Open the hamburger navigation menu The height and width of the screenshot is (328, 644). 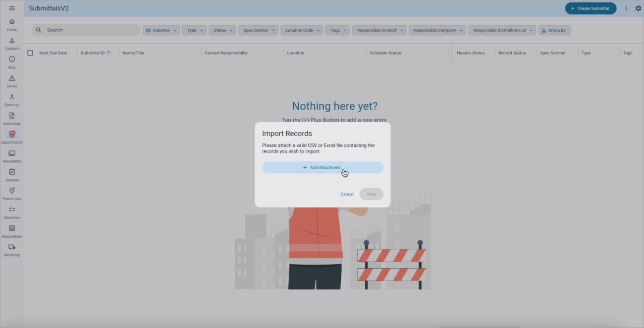(12, 8)
